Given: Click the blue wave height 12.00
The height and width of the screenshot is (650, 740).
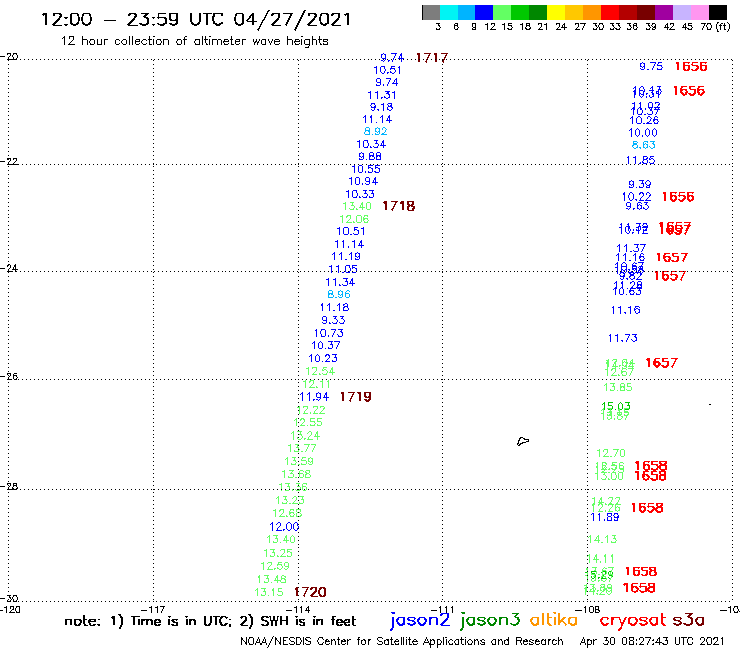Looking at the screenshot, I should pyautogui.click(x=284, y=527).
